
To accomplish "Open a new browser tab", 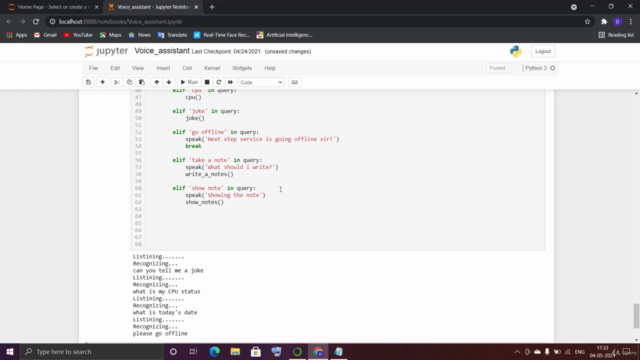I will coord(212,7).
